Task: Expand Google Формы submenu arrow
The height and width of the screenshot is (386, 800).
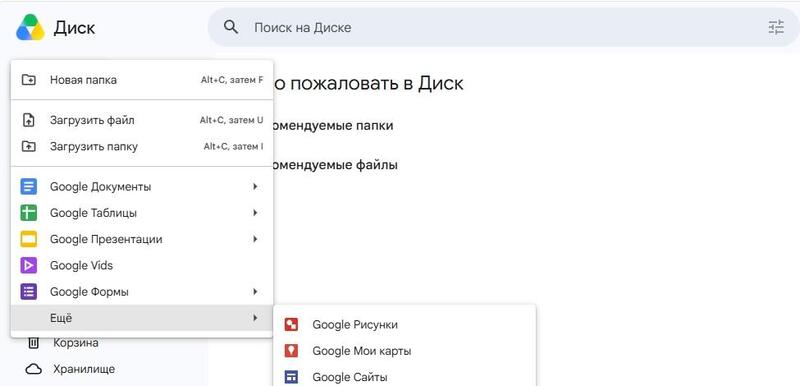Action: pyautogui.click(x=255, y=292)
